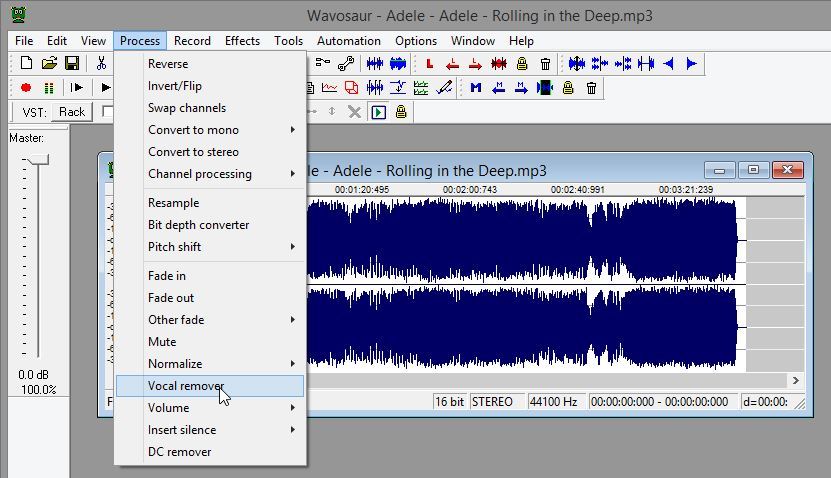Select the pencil draw tool icon
This screenshot has width=831, height=478.
(444, 87)
